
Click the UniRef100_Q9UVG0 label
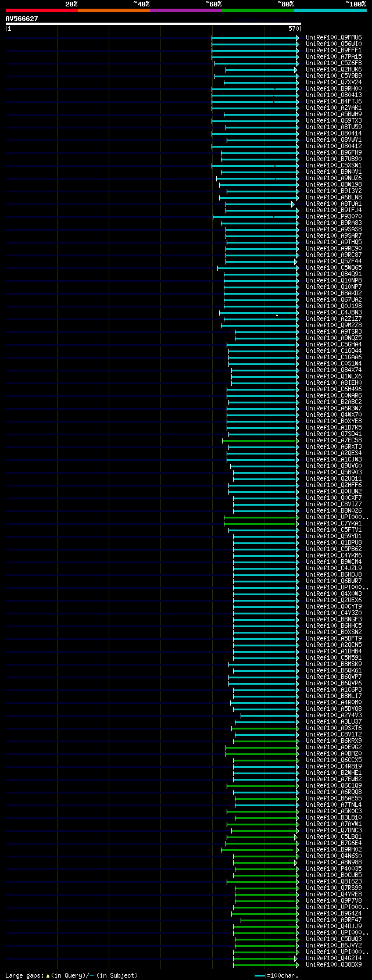334,466
